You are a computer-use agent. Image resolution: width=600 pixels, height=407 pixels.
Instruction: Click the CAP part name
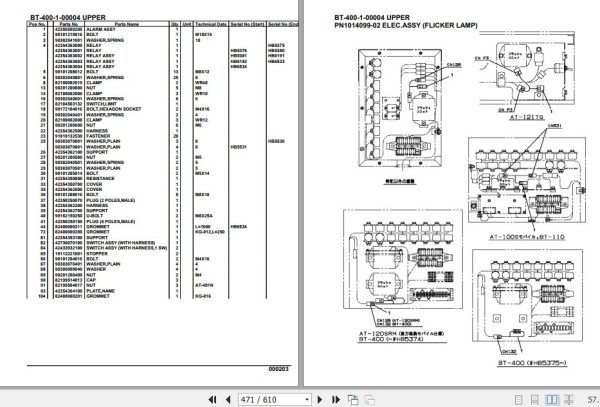pyautogui.click(x=91, y=280)
